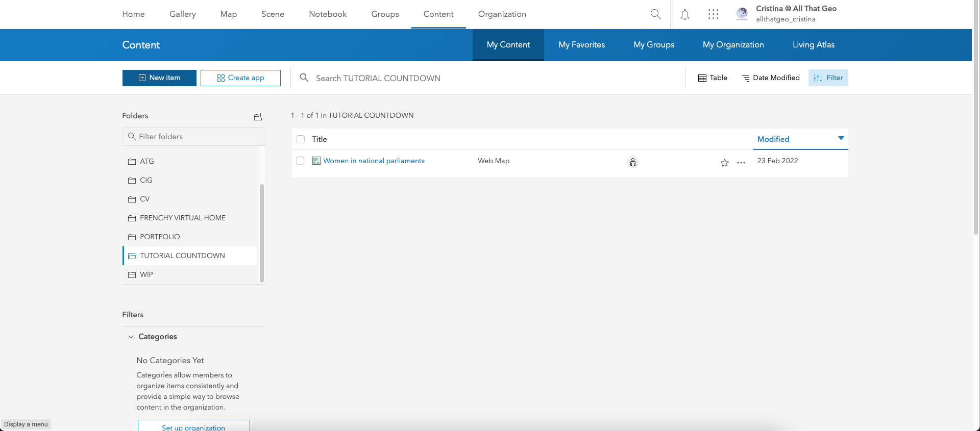Open the Scene menu item

(273, 14)
